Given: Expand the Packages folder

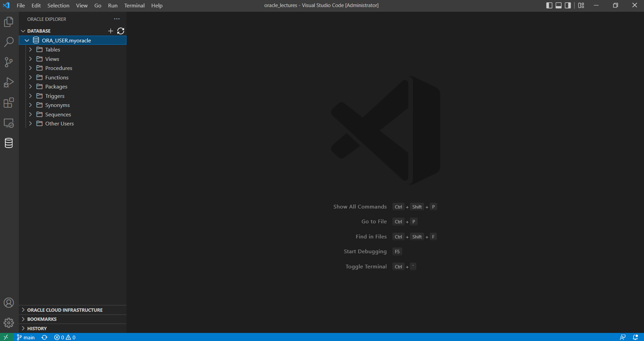Looking at the screenshot, I should pos(30,86).
